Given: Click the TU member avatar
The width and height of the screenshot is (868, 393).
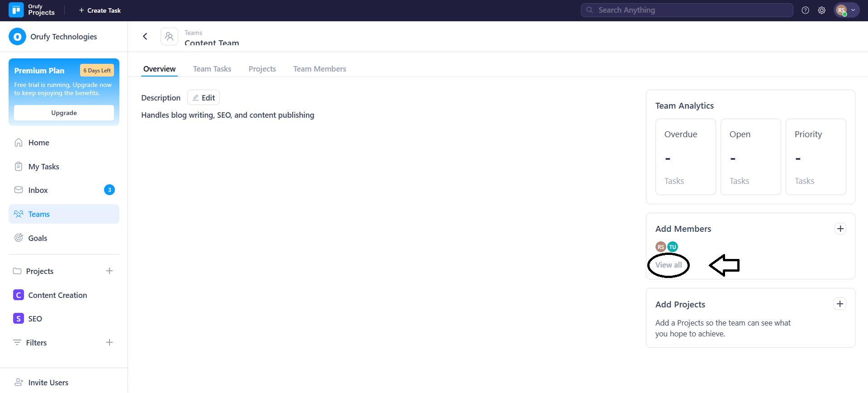Looking at the screenshot, I should [x=673, y=247].
